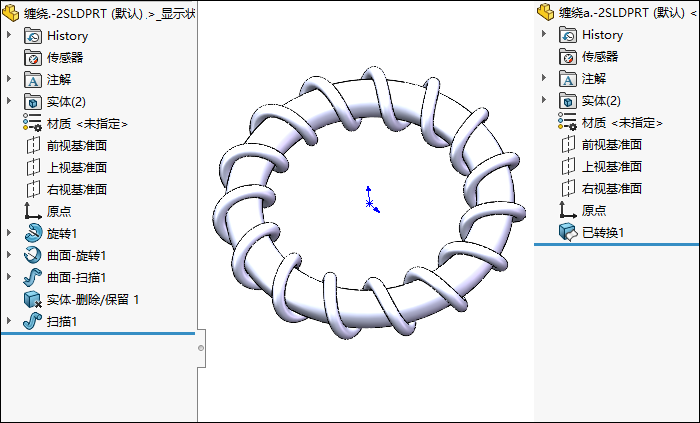The width and height of the screenshot is (700, 423).
Task: Select '右视基准面' label in left tree
Action: [x=77, y=190]
